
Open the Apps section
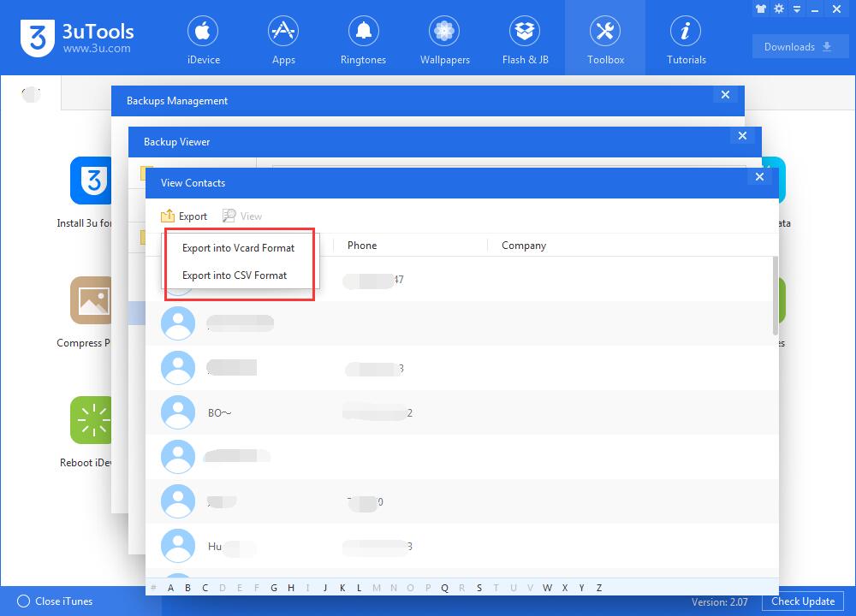click(x=283, y=39)
